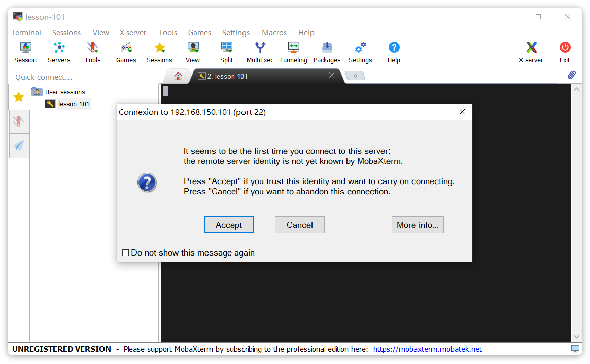Screen dimensions: 590x364
Task: Select User sessions tree folder
Action: pos(64,92)
